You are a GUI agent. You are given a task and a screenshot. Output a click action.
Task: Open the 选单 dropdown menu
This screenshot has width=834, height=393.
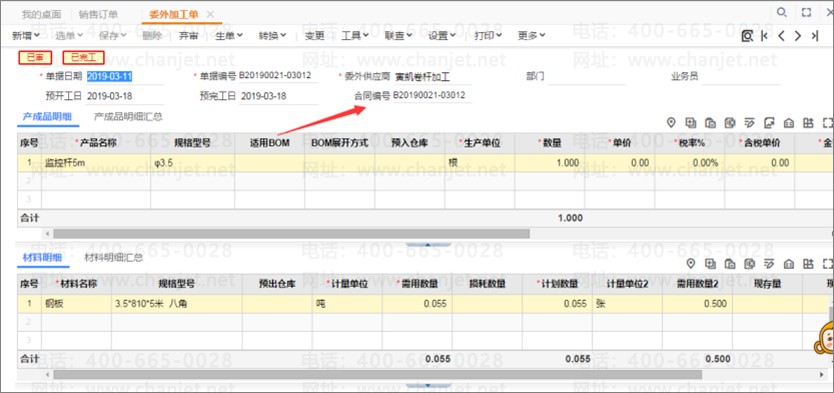coord(69,36)
